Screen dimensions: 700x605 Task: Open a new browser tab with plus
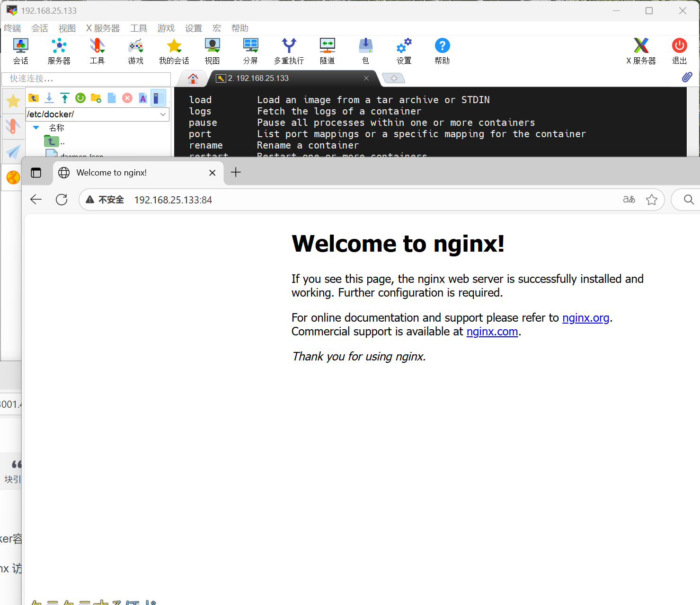pyautogui.click(x=236, y=172)
